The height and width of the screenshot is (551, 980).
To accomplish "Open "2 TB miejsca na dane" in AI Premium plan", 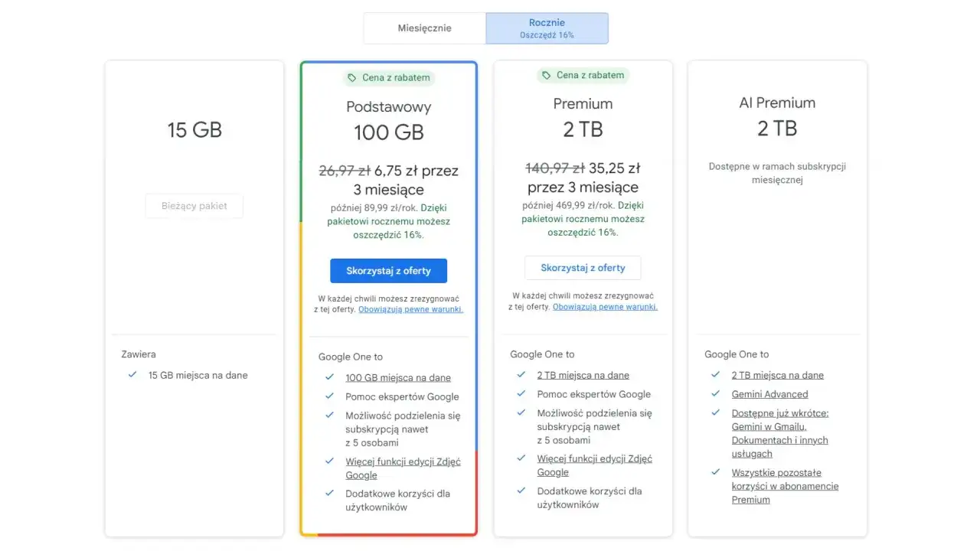I will pos(778,375).
